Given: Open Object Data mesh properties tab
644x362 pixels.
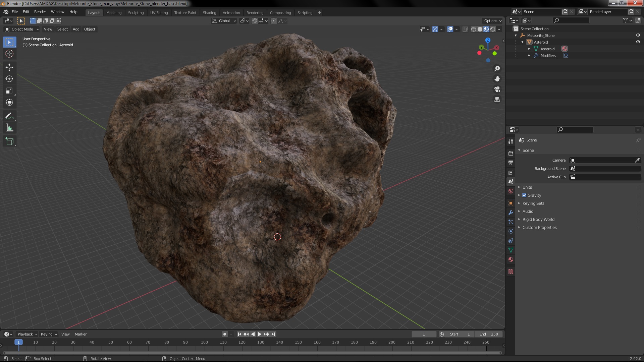Looking at the screenshot, I should coord(511,250).
